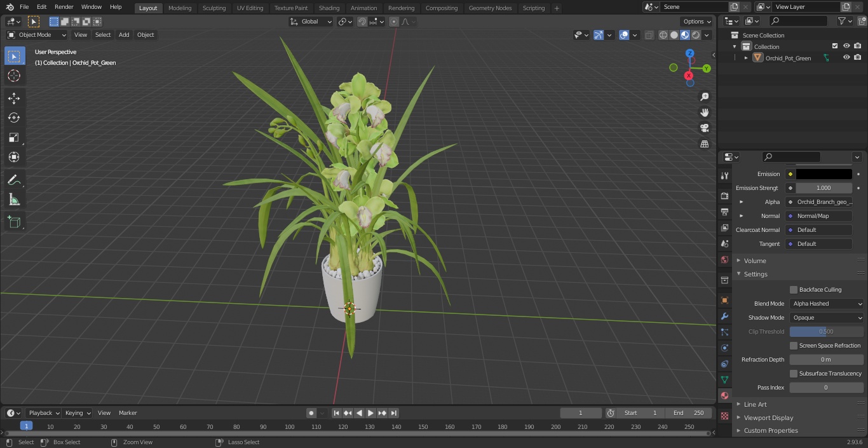
Task: Open the World properties tab
Action: tap(724, 259)
